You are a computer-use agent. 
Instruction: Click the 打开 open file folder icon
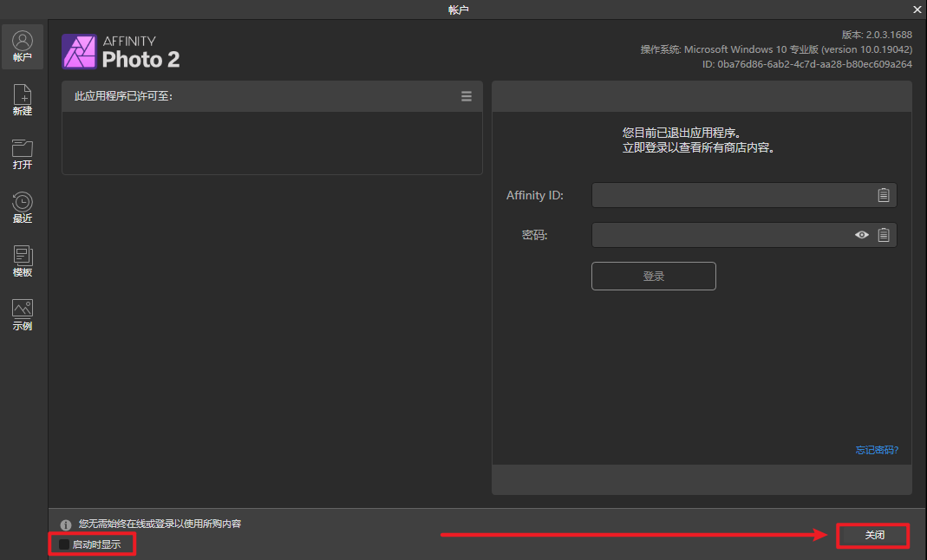23,153
